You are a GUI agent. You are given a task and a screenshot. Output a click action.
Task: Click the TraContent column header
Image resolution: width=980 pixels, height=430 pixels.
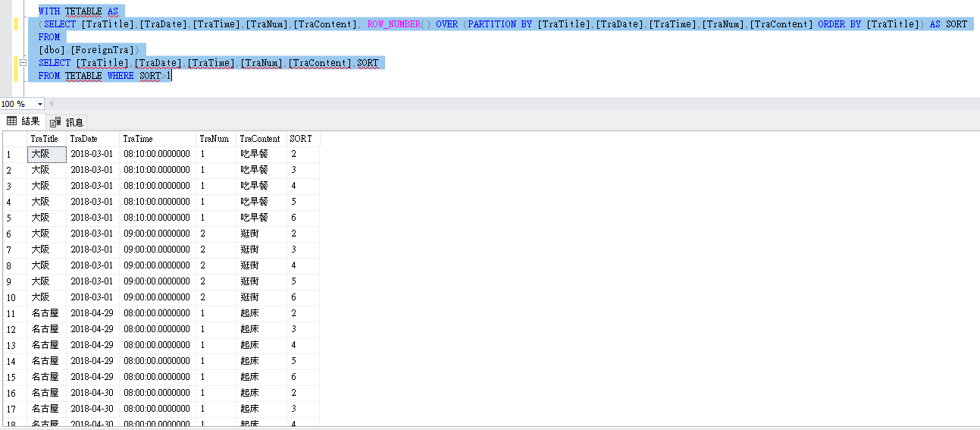tap(261, 139)
